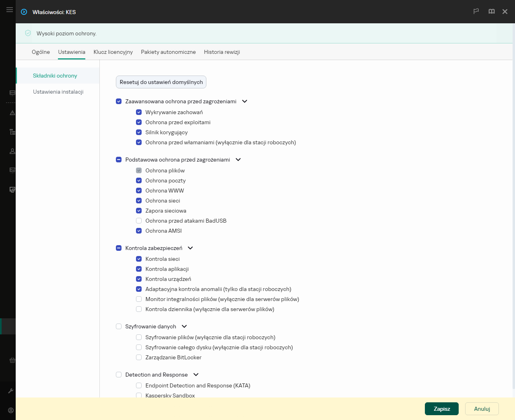
Task: Collapse Zaawansowana ochrona przed zagrożeniami section
Action: 245,101
